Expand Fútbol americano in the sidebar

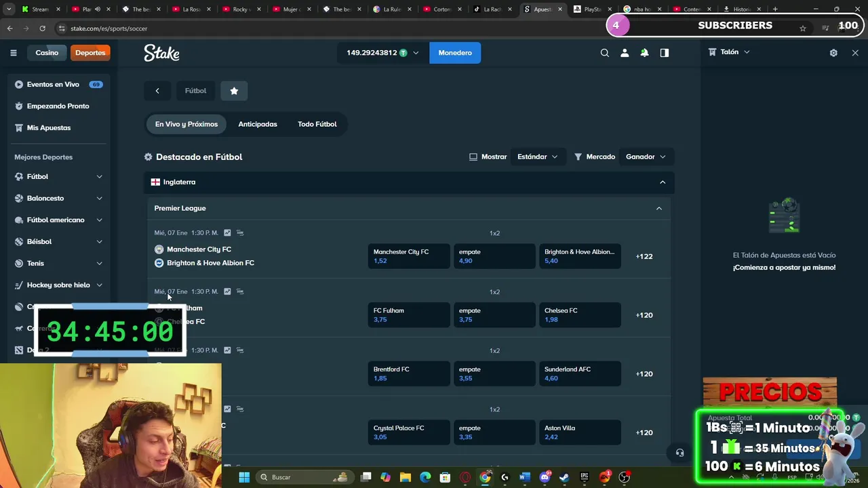99,220
